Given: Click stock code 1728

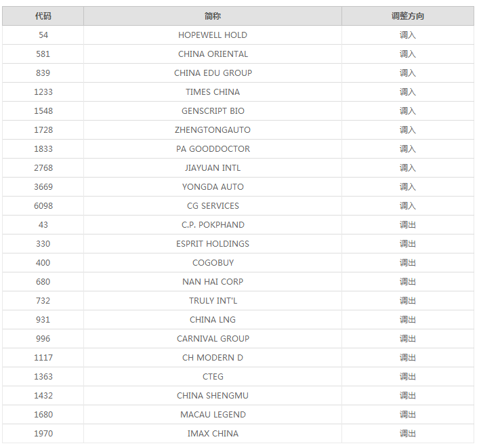Looking at the screenshot, I should [x=43, y=129].
